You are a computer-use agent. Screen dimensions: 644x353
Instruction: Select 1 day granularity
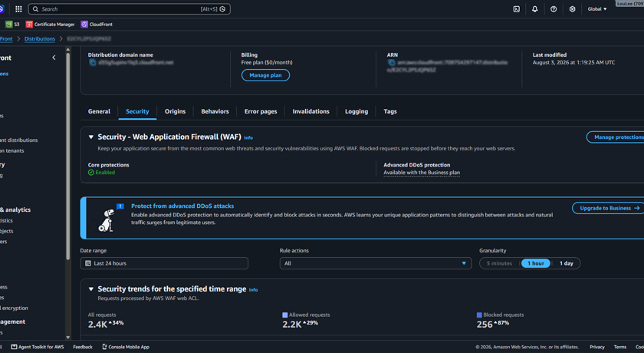tap(566, 263)
